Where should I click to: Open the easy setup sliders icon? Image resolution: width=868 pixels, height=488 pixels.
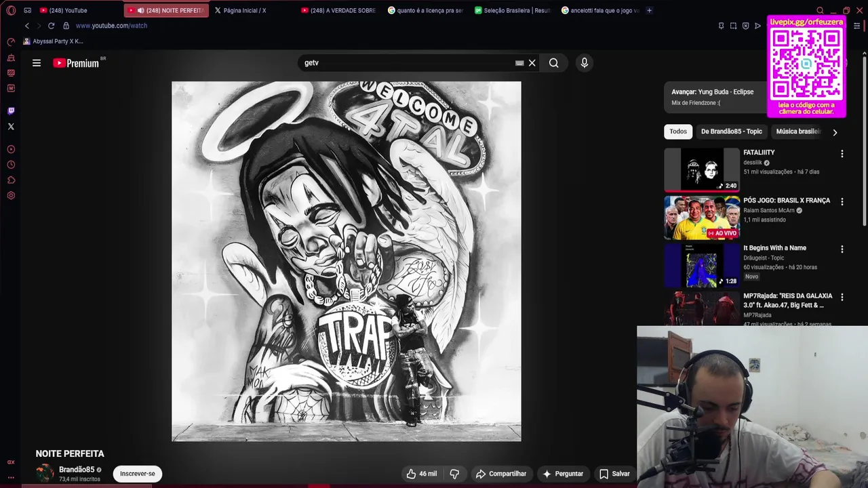856,26
